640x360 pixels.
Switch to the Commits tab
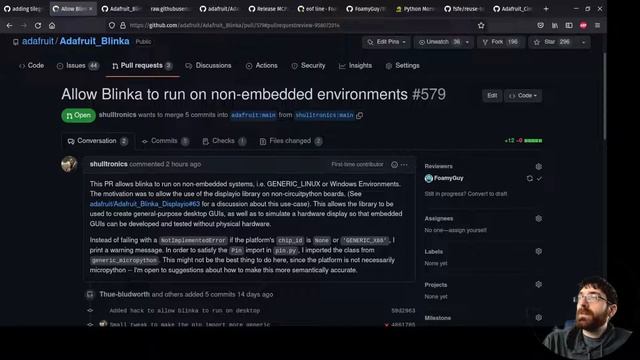click(x=165, y=141)
